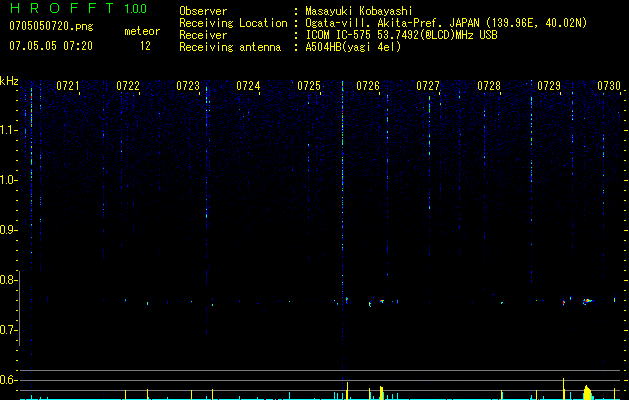This screenshot has width=629, height=400.
Task: Click the 0724 time marker
Action: click(x=248, y=86)
